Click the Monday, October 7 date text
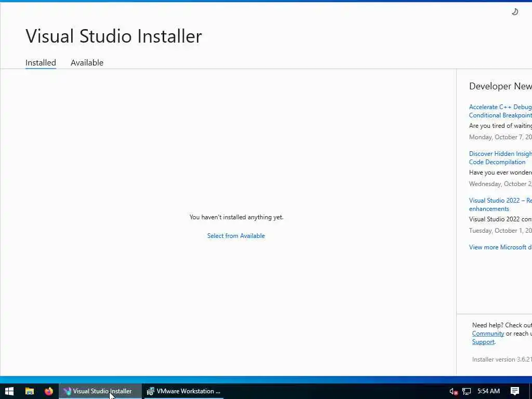 [x=500, y=137]
